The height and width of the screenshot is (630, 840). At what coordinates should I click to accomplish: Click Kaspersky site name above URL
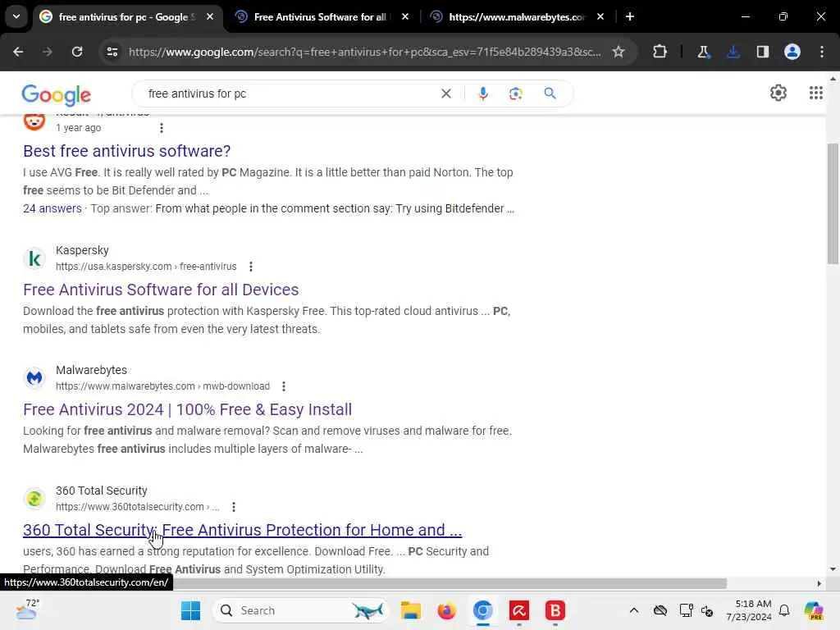point(82,250)
